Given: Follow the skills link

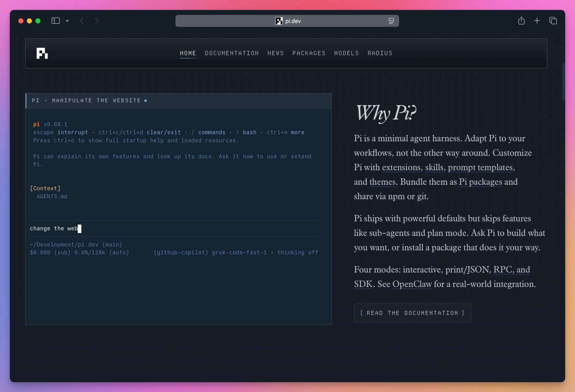Looking at the screenshot, I should point(434,167).
